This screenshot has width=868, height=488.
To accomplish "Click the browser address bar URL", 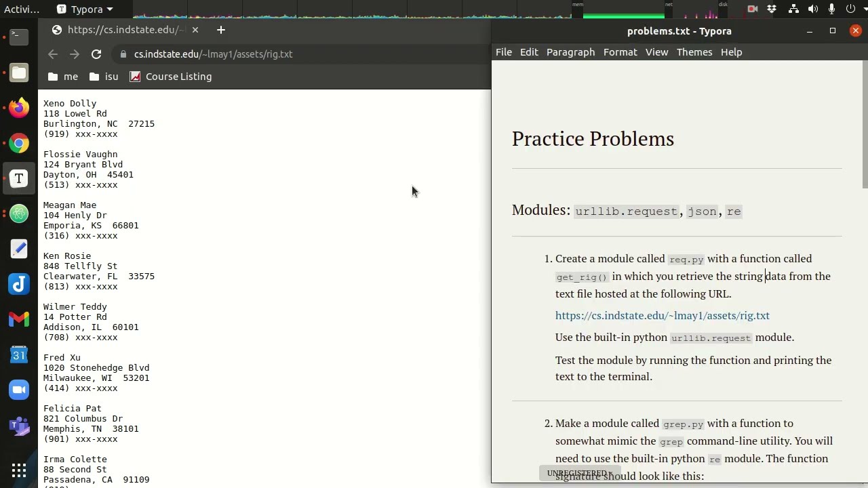I will 213,54.
